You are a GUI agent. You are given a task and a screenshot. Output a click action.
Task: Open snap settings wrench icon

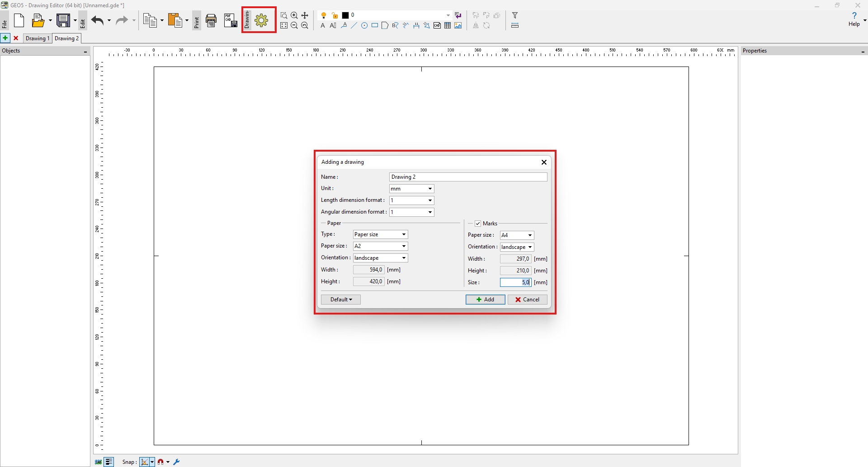pyautogui.click(x=177, y=462)
